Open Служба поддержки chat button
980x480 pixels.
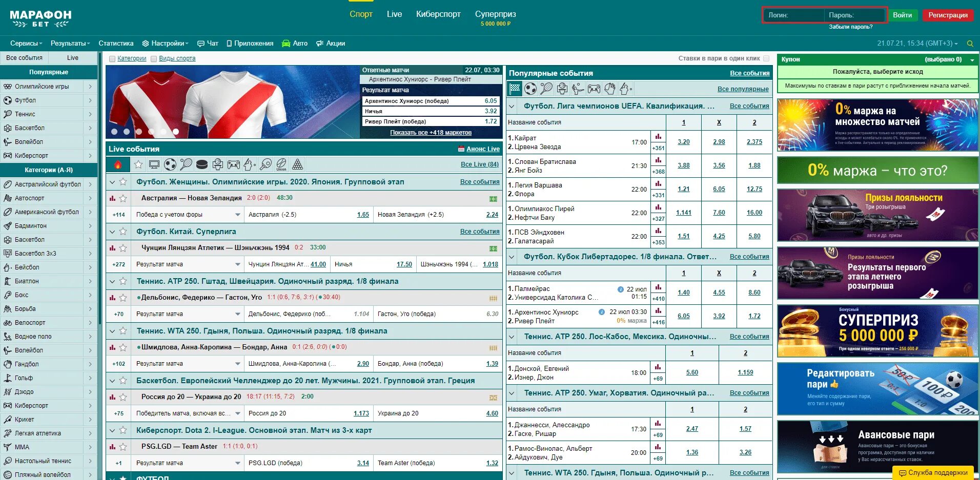pos(933,473)
